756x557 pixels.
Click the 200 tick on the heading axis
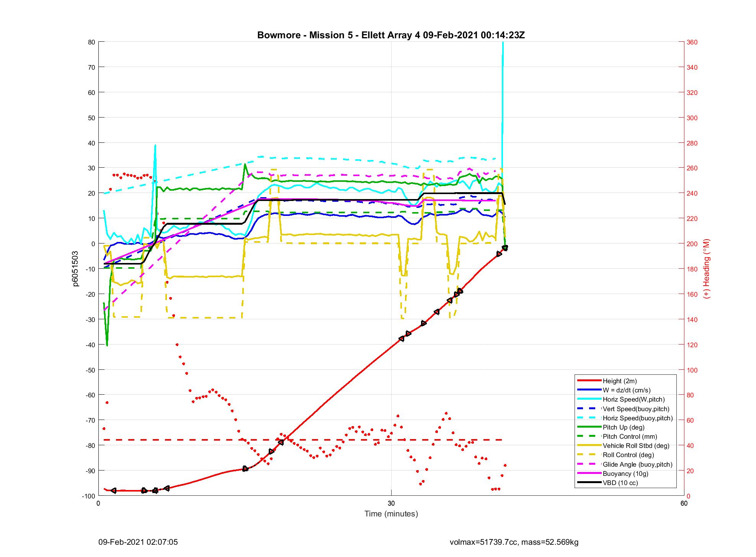tap(692, 244)
